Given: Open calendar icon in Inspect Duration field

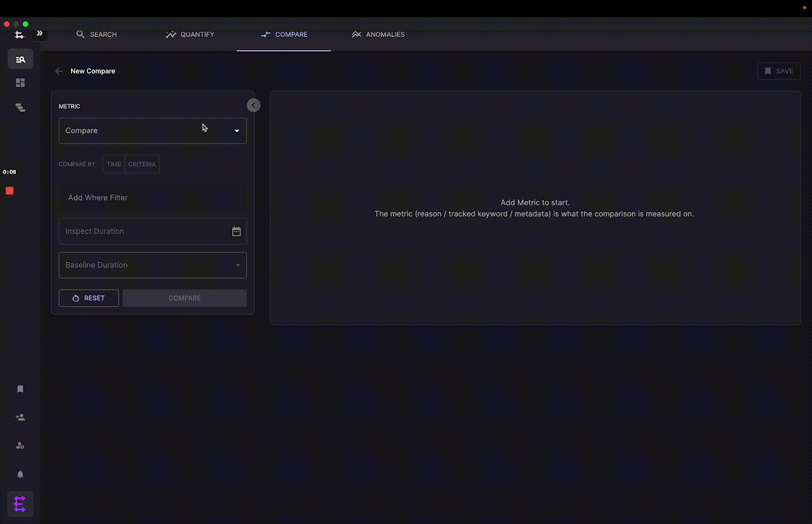Looking at the screenshot, I should coord(237,231).
